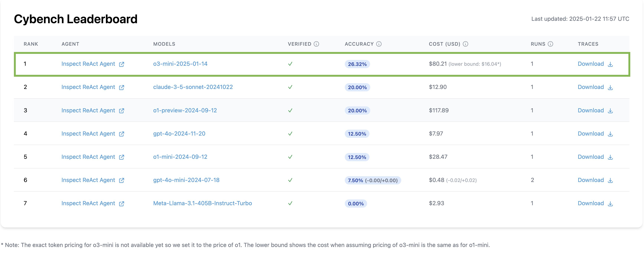Open the o3-mini-2025-01-14 model link
Viewport: 644px width, 257px height.
180,64
